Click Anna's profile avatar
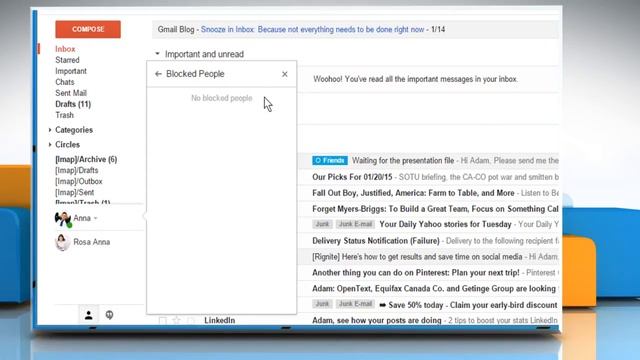 [x=63, y=219]
